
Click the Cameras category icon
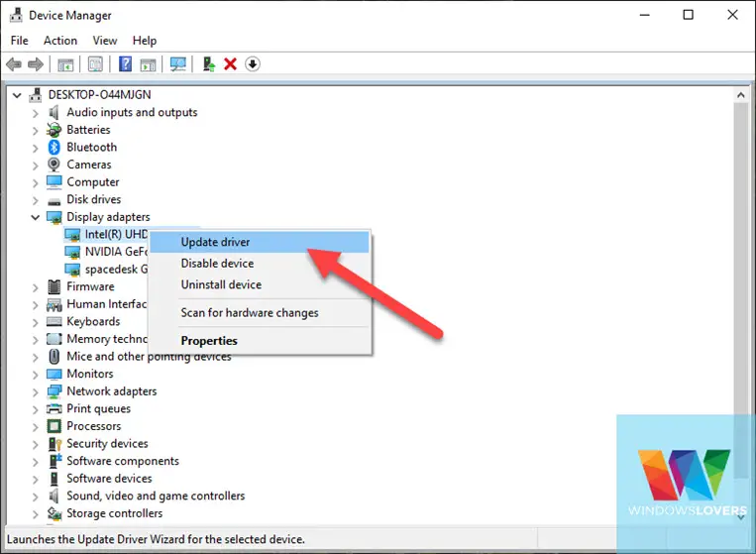(x=54, y=165)
